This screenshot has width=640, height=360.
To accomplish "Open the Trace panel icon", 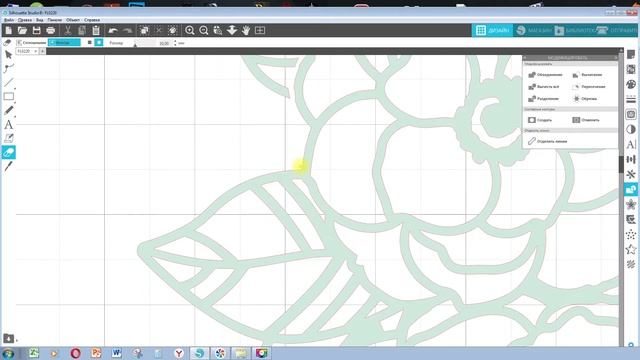I will tap(631, 114).
